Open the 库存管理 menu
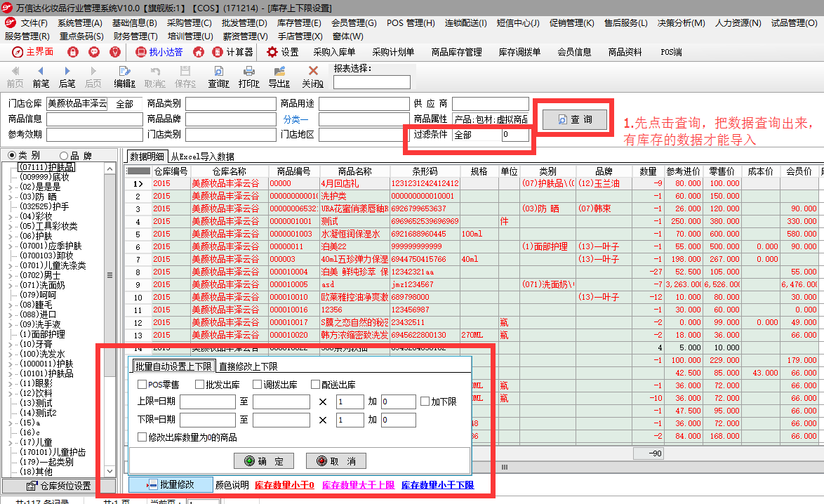The width and height of the screenshot is (824, 504). (299, 23)
